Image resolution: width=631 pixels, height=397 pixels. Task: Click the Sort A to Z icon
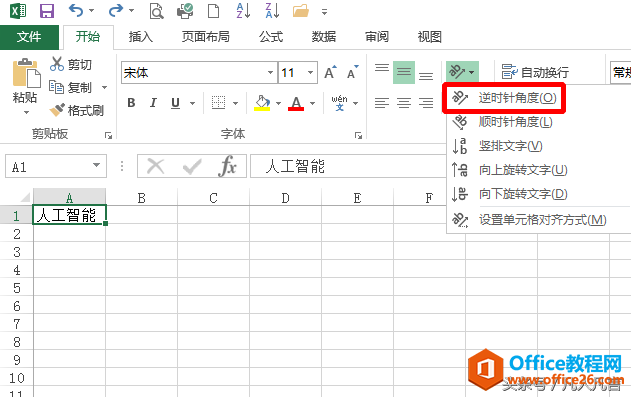click(243, 11)
